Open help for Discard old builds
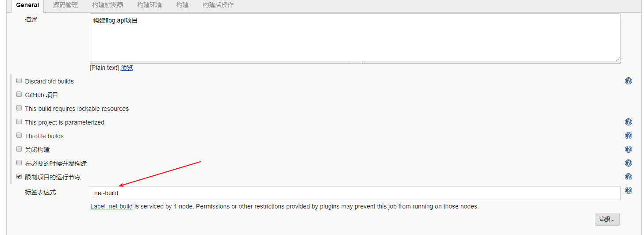Screen dimensions: 644x235 click(628, 81)
